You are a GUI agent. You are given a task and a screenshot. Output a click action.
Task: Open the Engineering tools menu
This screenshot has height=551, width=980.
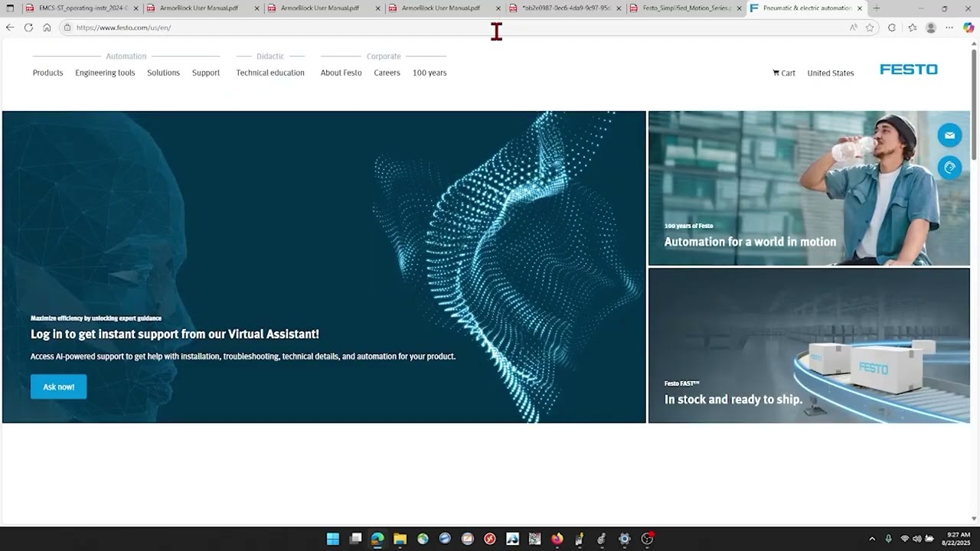click(x=105, y=73)
